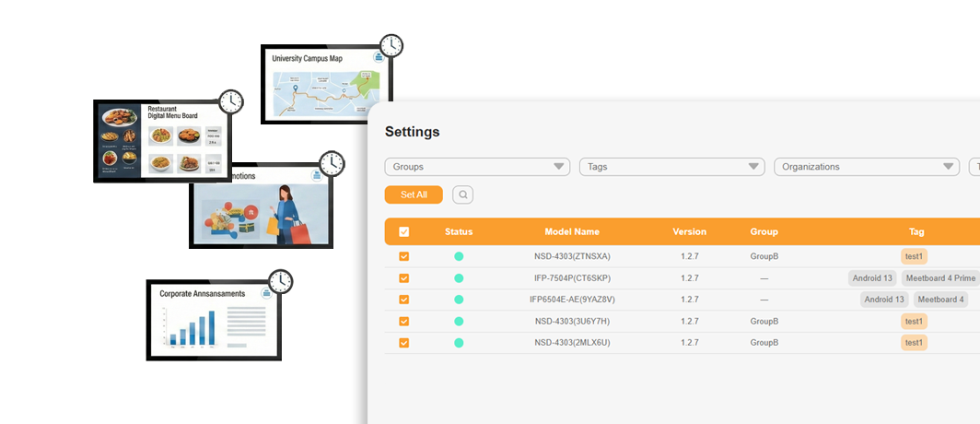
Task: Click model name NSD-4303(2MLX6U)
Action: pos(572,343)
